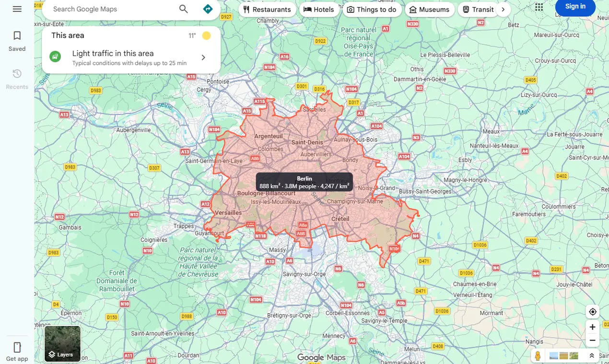Screen dimensions: 609x364
Task: Click the D307 road shield
Action: pyautogui.click(x=154, y=168)
